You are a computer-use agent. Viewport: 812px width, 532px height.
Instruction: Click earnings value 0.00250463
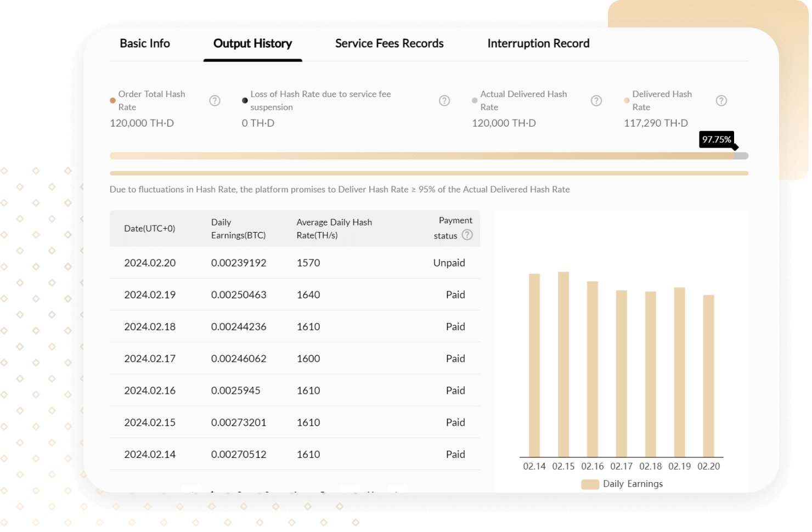pos(239,295)
